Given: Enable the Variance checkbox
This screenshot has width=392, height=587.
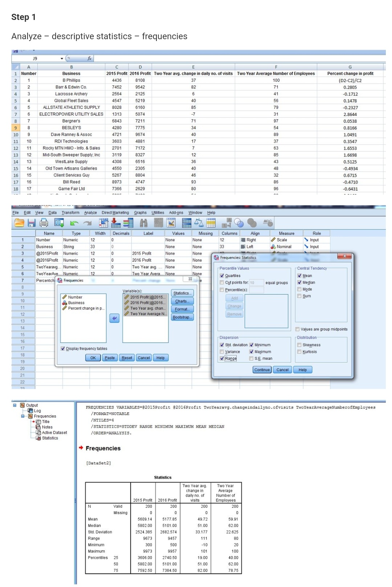Looking at the screenshot, I should pyautogui.click(x=222, y=352).
